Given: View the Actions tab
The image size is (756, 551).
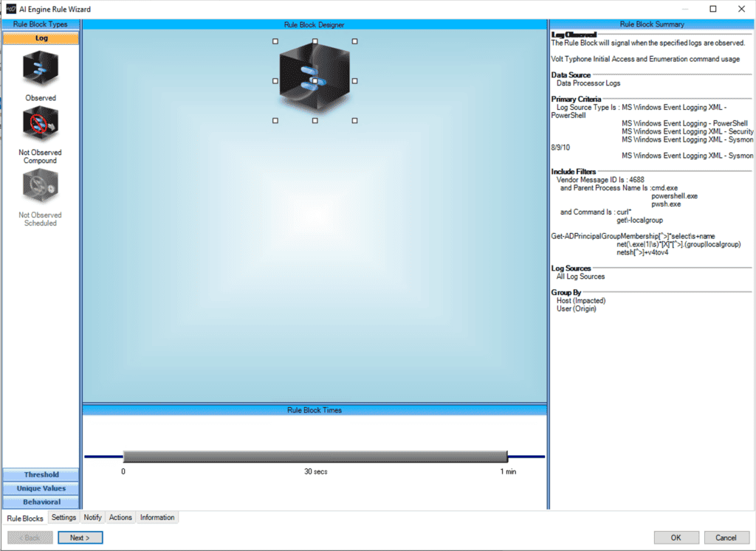Looking at the screenshot, I should pyautogui.click(x=120, y=517).
